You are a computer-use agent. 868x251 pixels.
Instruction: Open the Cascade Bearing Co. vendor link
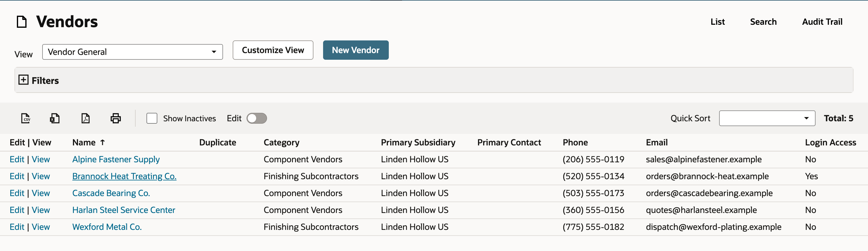coord(111,193)
